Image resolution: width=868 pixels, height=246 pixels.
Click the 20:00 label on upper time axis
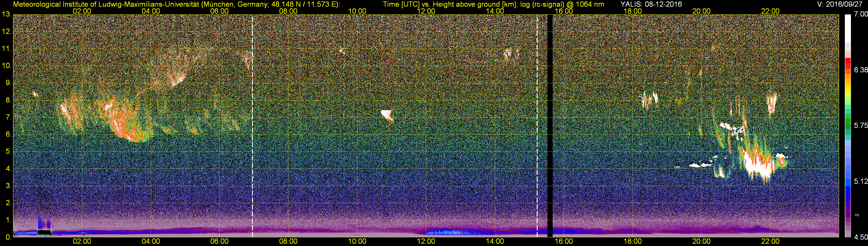pyautogui.click(x=701, y=11)
